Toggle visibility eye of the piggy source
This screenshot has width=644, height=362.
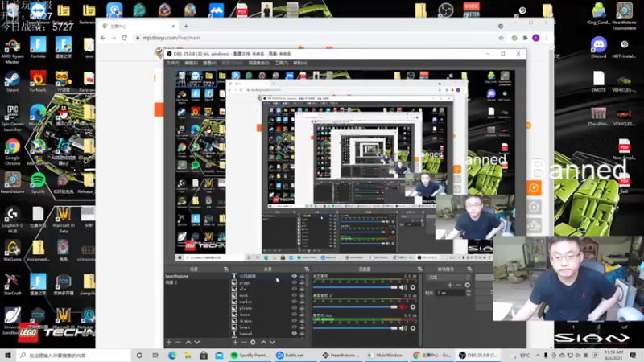(x=294, y=283)
